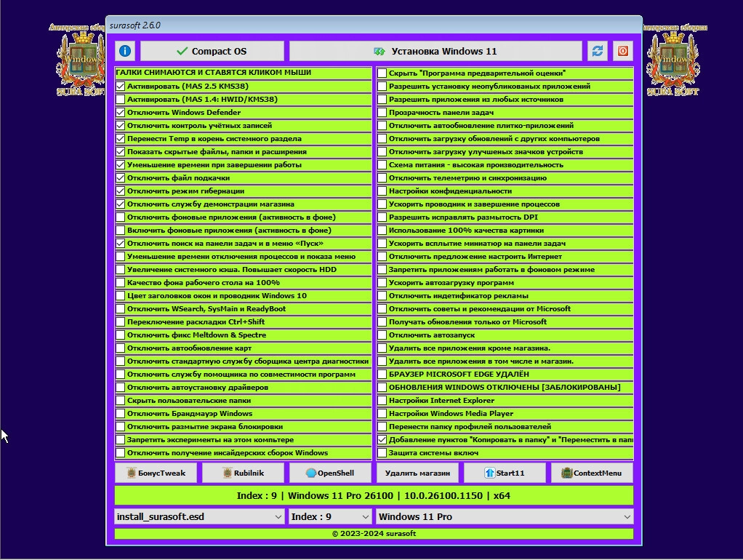Check БРАУЗЕР MICROSOFT EDGE УДАЛЁН
743x560 pixels.
[382, 374]
